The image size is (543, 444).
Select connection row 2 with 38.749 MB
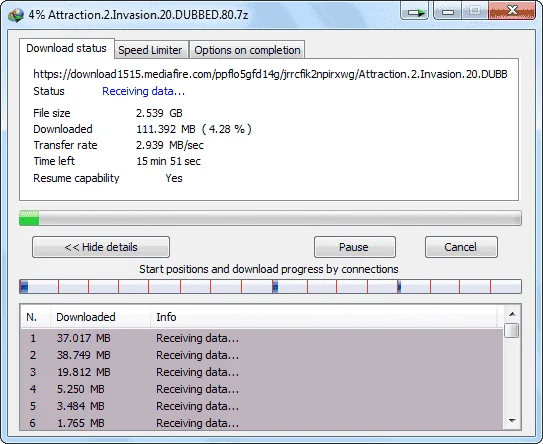pyautogui.click(x=261, y=355)
